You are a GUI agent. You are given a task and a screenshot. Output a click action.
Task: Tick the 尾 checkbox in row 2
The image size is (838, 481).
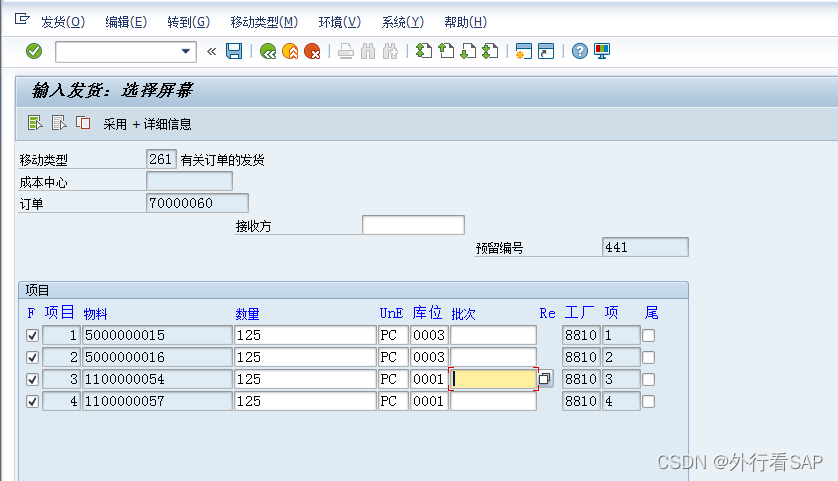(648, 358)
